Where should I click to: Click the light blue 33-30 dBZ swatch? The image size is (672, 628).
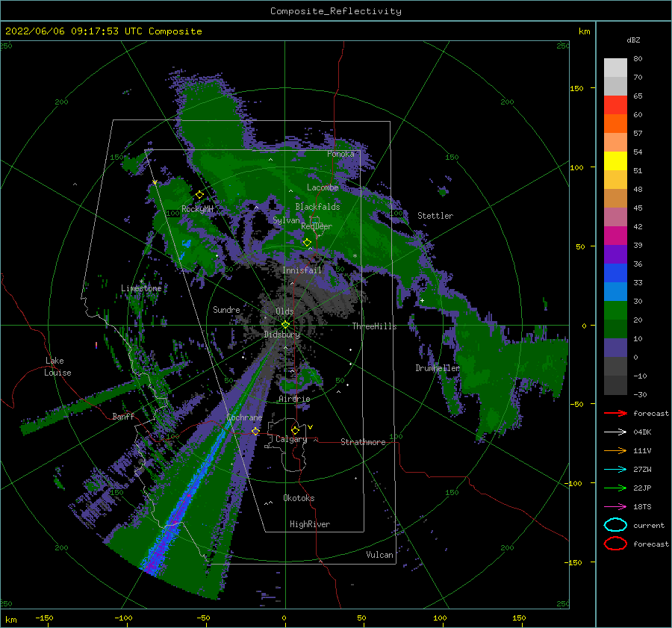coord(615,292)
